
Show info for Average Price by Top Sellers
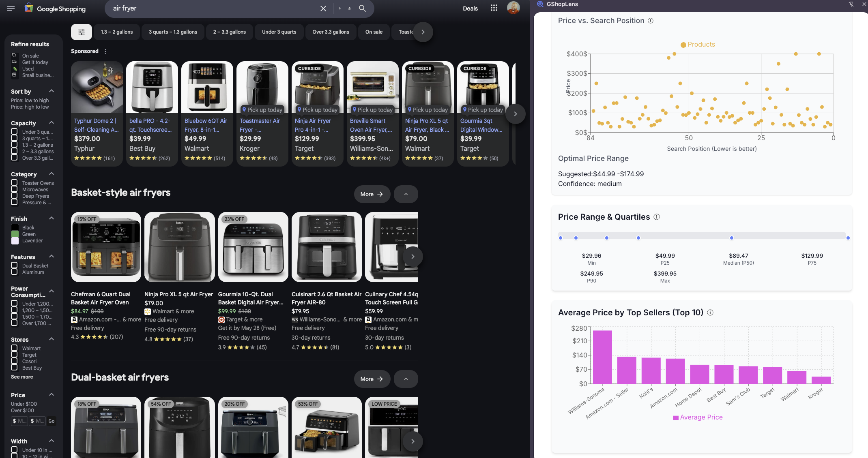pos(710,312)
